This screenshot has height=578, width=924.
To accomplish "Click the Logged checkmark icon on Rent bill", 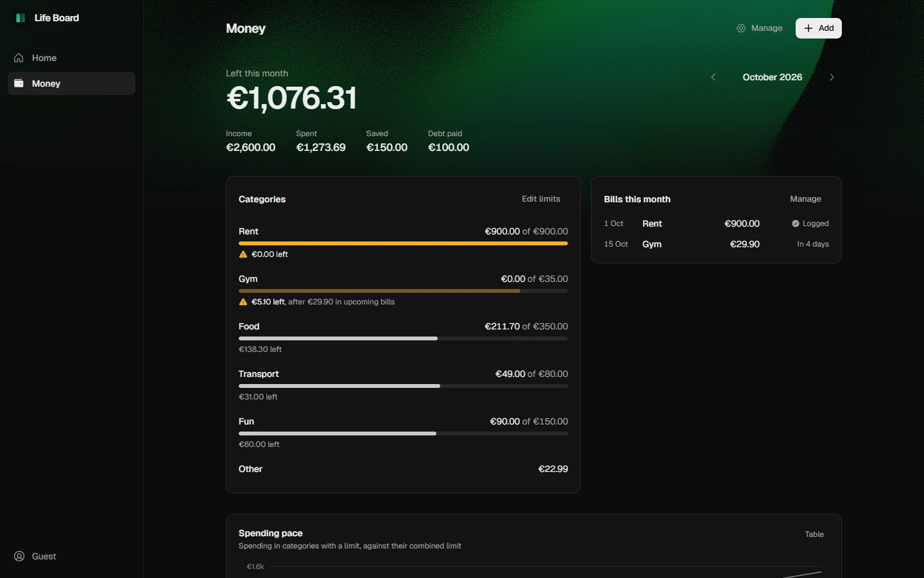I will click(796, 223).
